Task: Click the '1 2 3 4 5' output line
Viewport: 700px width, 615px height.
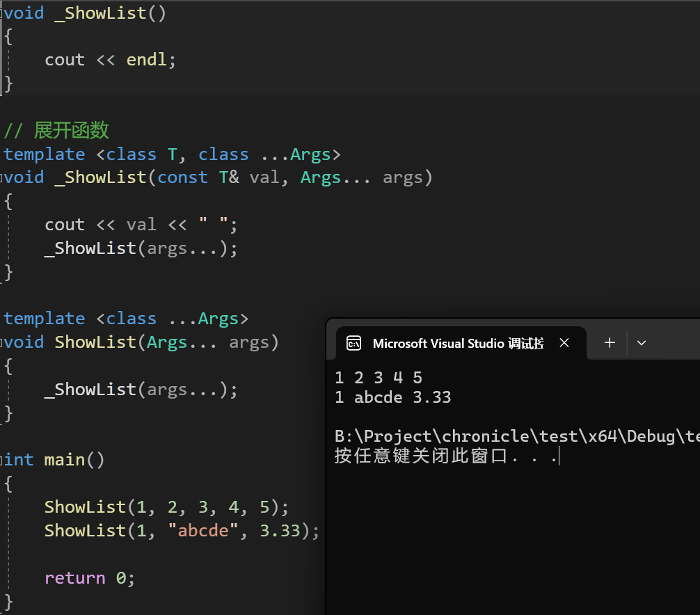Action: point(379,378)
